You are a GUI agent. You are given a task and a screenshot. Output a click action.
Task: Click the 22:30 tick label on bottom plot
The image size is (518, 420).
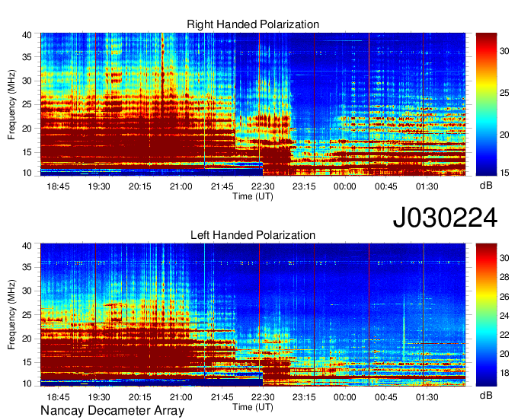pyautogui.click(x=263, y=397)
